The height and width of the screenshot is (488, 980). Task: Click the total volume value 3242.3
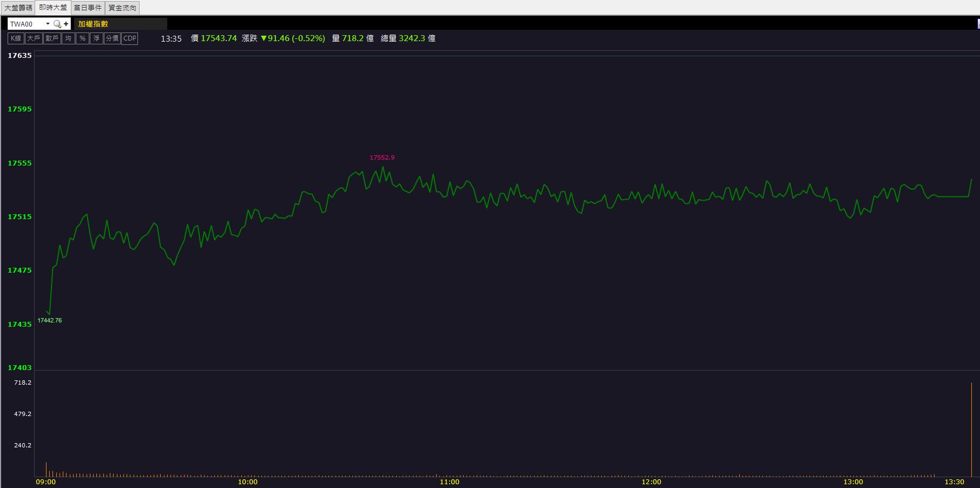coord(412,38)
